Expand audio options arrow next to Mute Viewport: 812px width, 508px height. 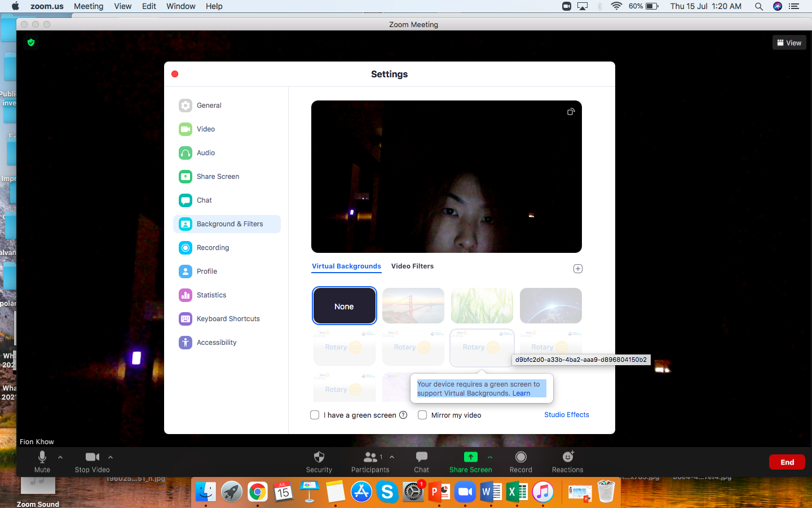(x=60, y=457)
